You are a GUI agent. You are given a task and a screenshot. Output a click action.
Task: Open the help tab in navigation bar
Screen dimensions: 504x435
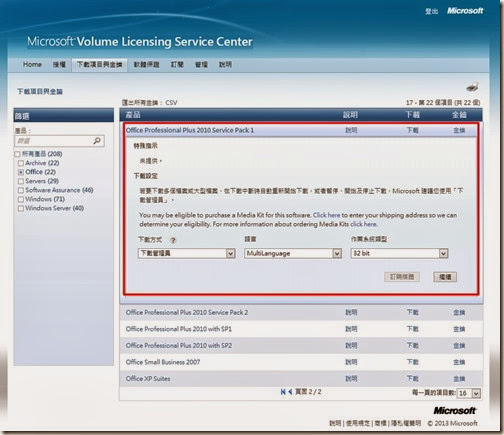[225, 64]
